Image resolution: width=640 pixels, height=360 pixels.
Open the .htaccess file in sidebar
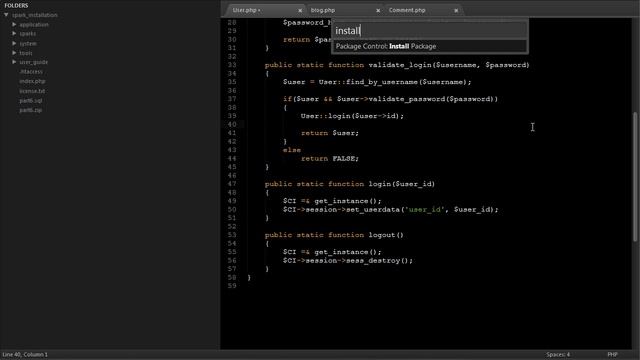tap(31, 71)
